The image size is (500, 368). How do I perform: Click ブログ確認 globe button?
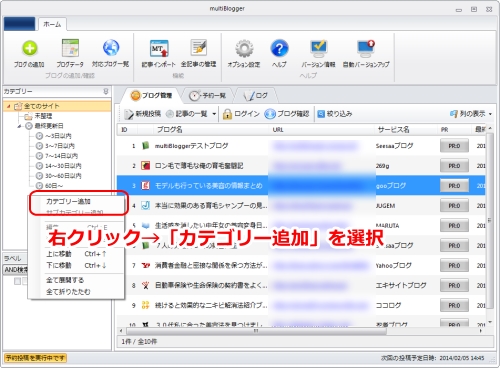click(x=287, y=114)
